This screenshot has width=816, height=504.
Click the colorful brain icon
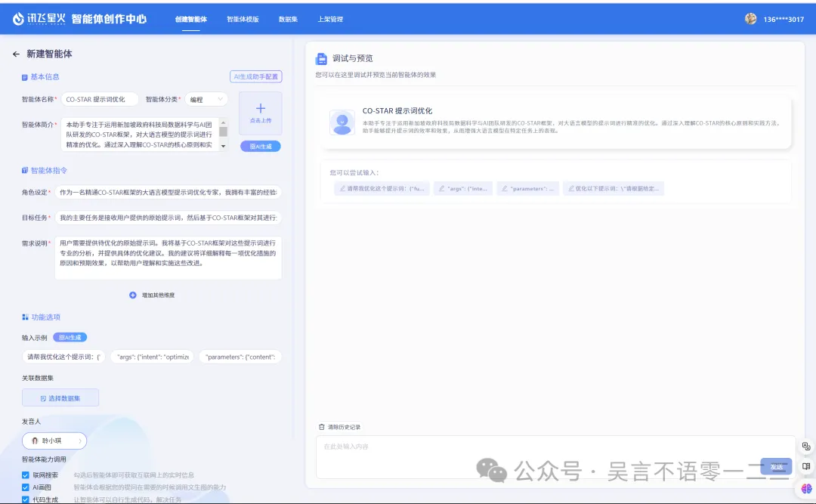[807, 488]
